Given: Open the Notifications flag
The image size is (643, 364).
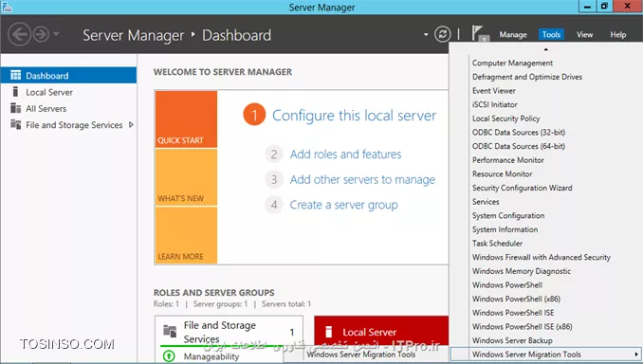Looking at the screenshot, I should pyautogui.click(x=479, y=33).
